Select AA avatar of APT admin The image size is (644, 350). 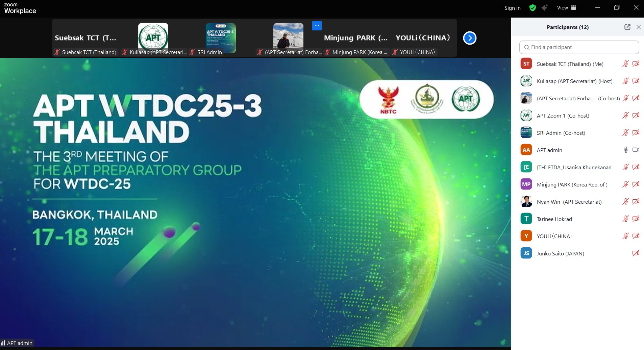(526, 150)
